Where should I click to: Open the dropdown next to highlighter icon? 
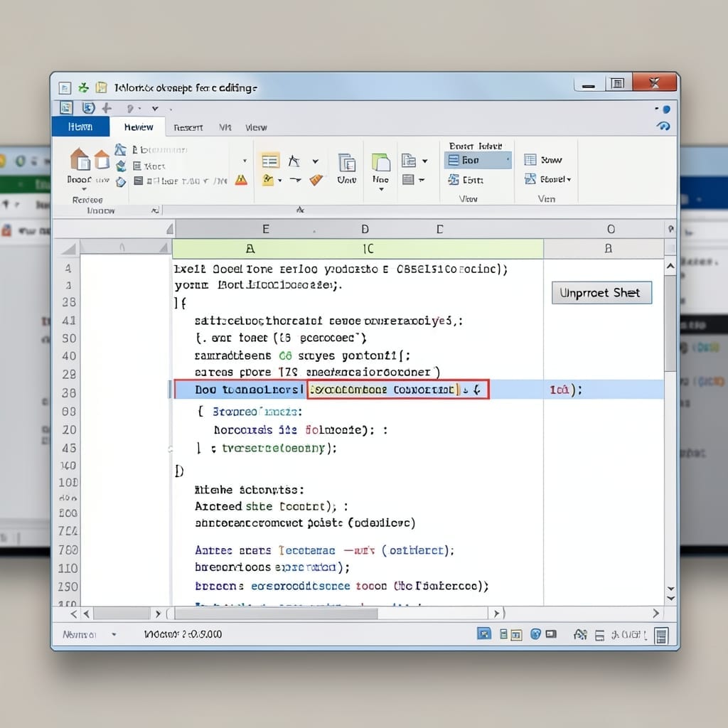279,180
